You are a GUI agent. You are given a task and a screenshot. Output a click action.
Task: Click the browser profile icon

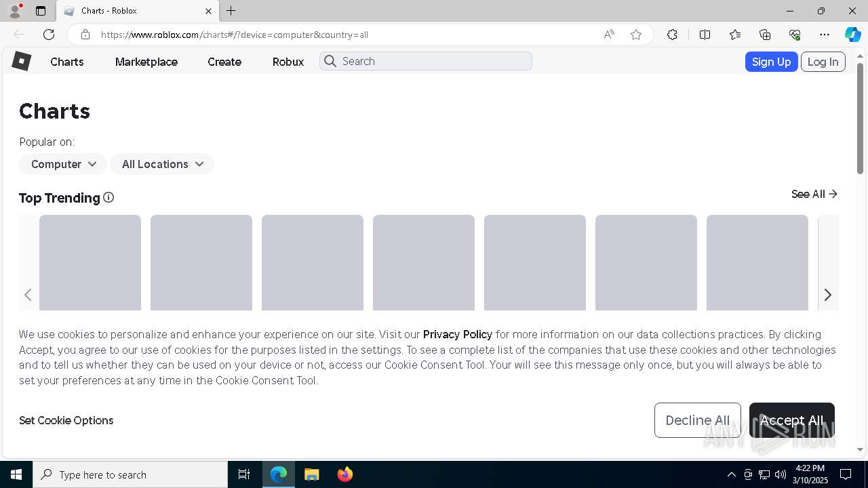coord(15,11)
